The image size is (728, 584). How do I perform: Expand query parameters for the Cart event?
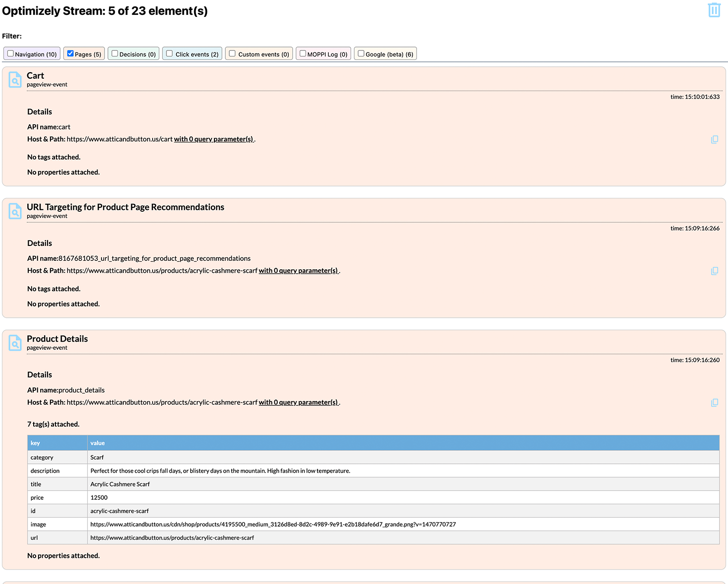[x=213, y=139]
